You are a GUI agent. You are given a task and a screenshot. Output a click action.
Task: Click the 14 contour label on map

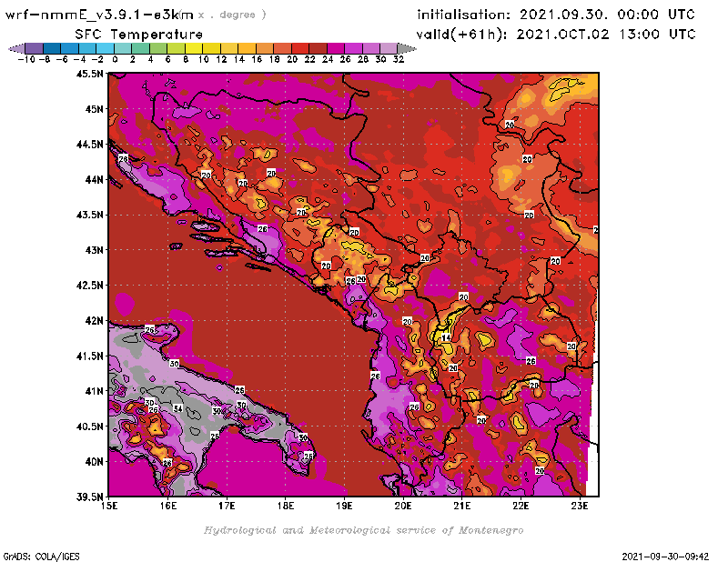point(446,337)
